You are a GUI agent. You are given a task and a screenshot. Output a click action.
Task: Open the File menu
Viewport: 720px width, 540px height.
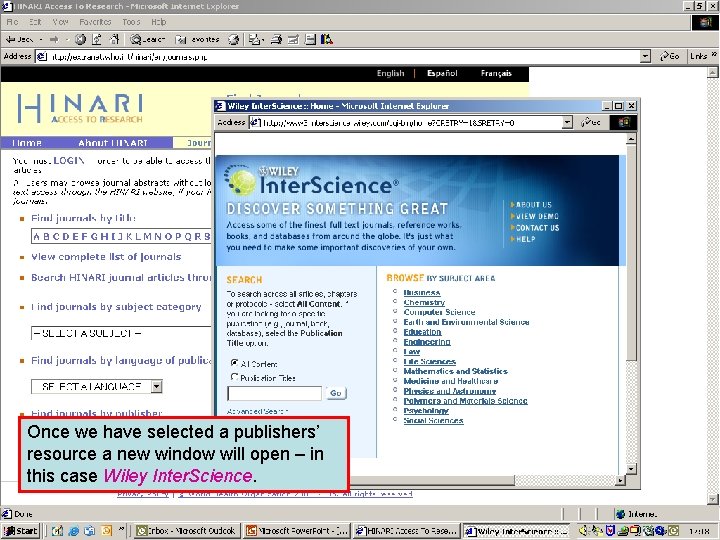tap(12, 22)
